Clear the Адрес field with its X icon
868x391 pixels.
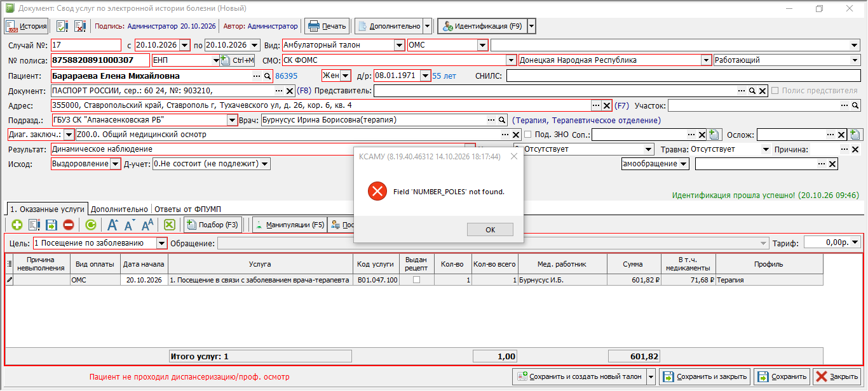[607, 105]
